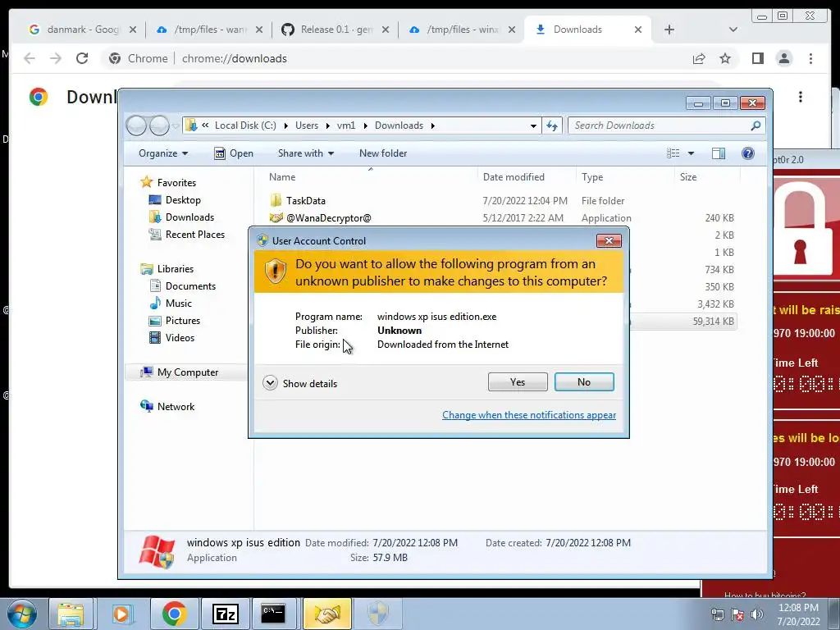Select vm1 in the address path
The image size is (840, 630).
346,126
